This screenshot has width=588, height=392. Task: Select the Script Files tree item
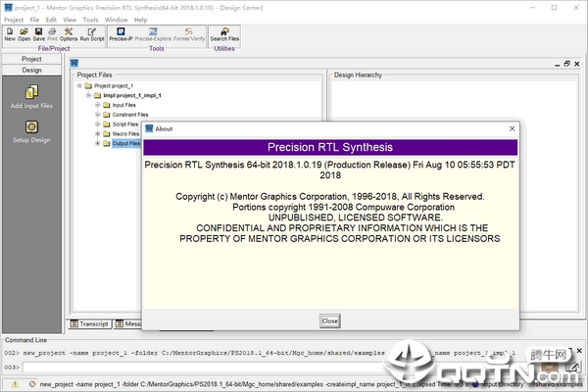[x=125, y=124]
